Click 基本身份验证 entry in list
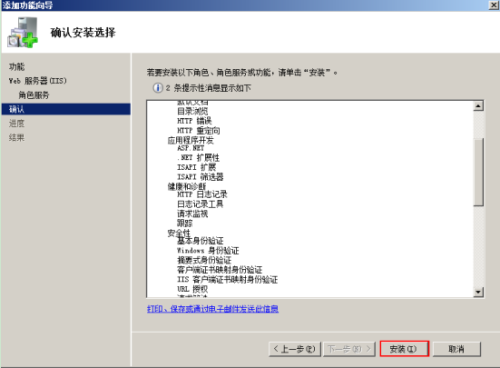 [x=200, y=240]
